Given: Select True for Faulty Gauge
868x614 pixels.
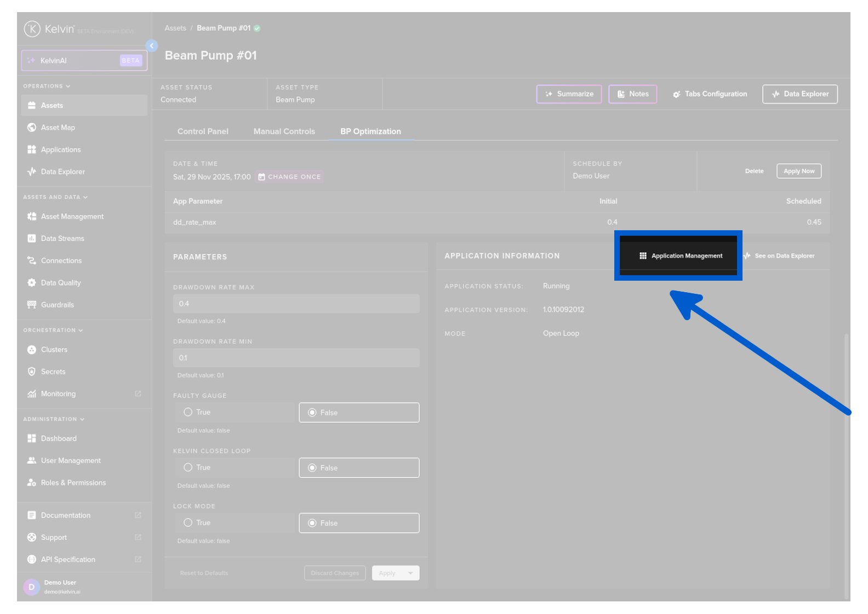Looking at the screenshot, I should [x=188, y=412].
